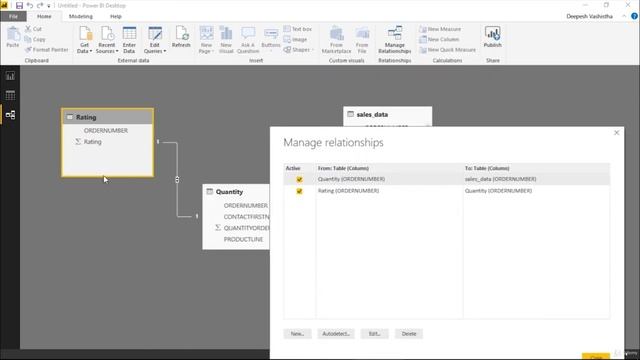Select Quantity (ORDERNUMBER) relationship row
Screen dimensions: 640x360
tap(447, 179)
